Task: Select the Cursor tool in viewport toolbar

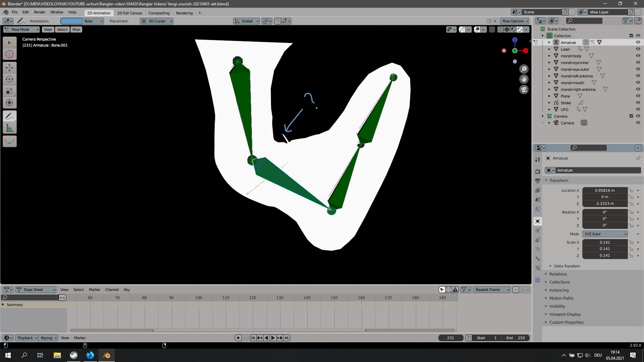Action: pyautogui.click(x=9, y=54)
